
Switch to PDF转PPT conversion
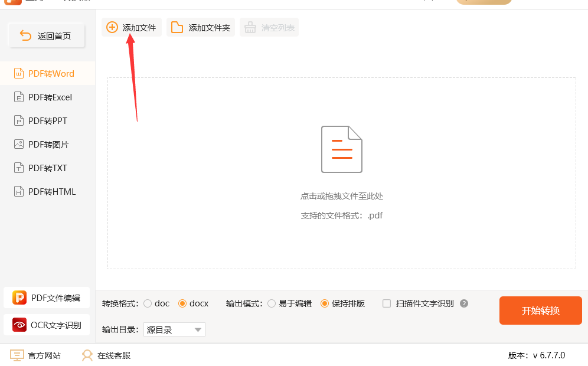coord(48,120)
